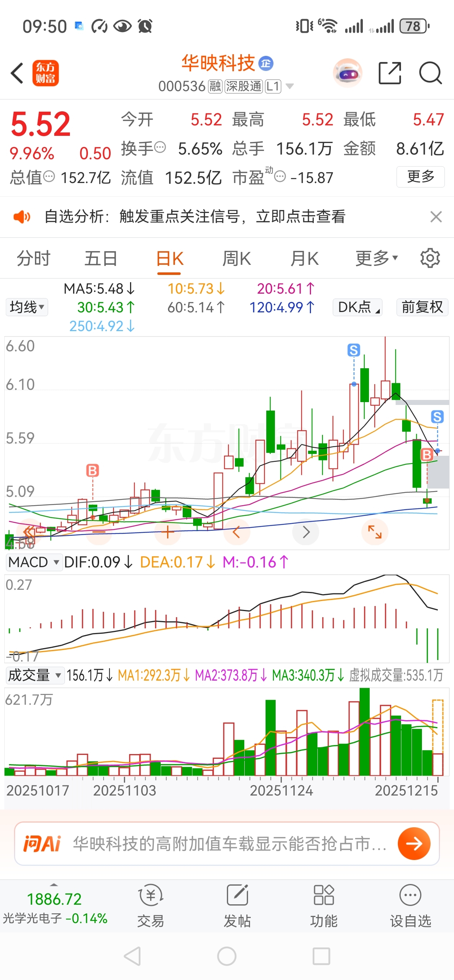Open the AI robot assistant avatar

[347, 73]
